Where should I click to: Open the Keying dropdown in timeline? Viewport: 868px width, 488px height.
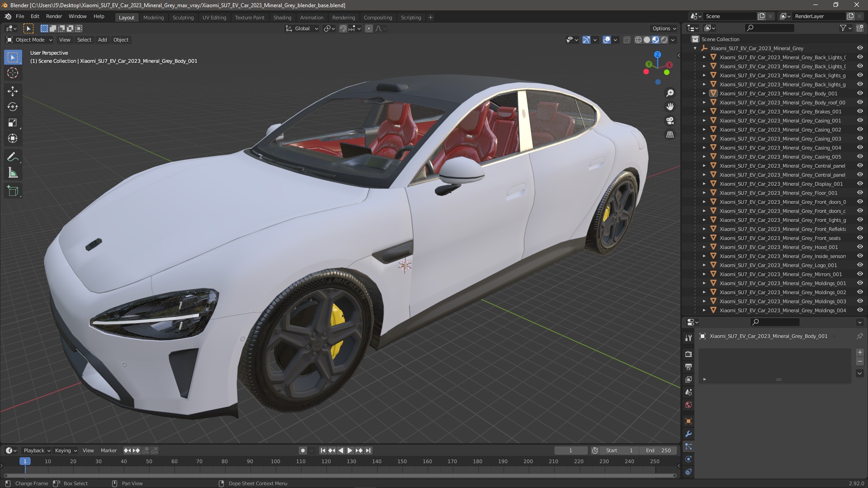coord(66,450)
